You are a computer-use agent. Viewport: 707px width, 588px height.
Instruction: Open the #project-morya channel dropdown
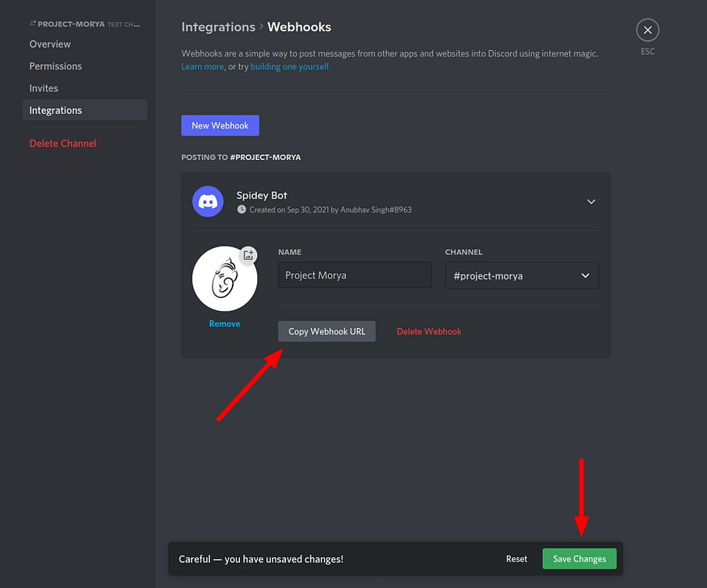coord(522,275)
